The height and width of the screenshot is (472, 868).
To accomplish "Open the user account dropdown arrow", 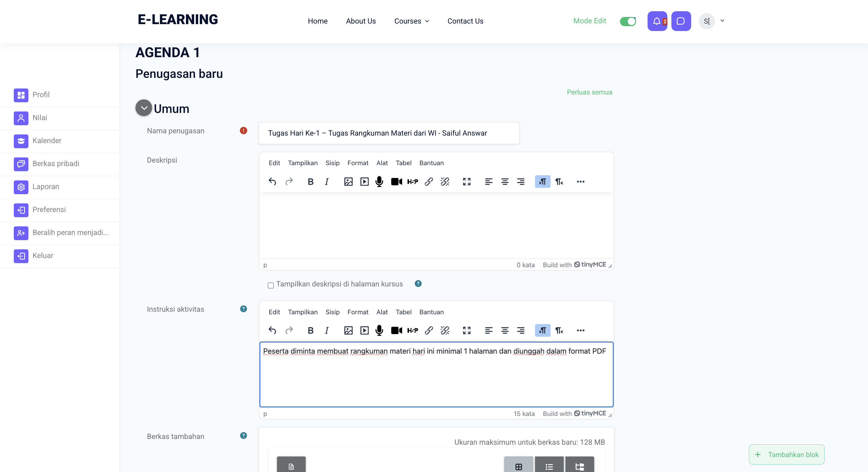I will tap(722, 21).
